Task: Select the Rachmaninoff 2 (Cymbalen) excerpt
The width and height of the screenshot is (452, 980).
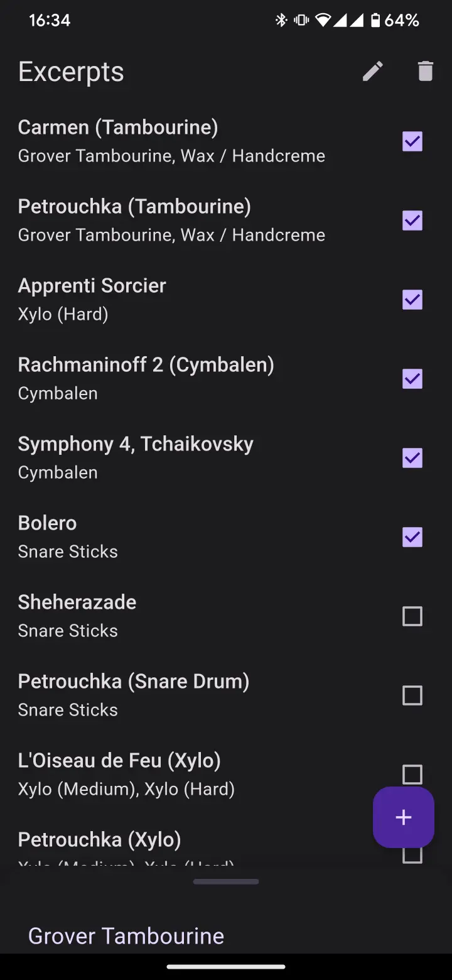Action: (146, 378)
